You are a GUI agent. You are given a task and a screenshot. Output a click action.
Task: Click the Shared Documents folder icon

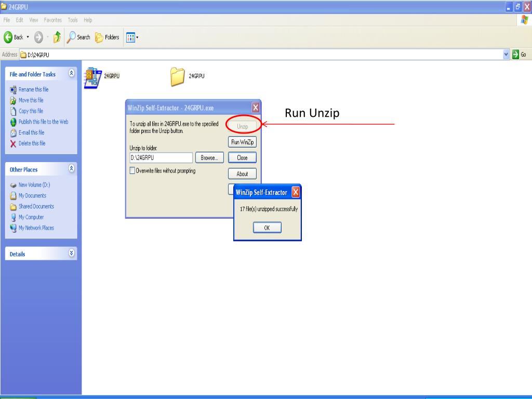[13, 207]
